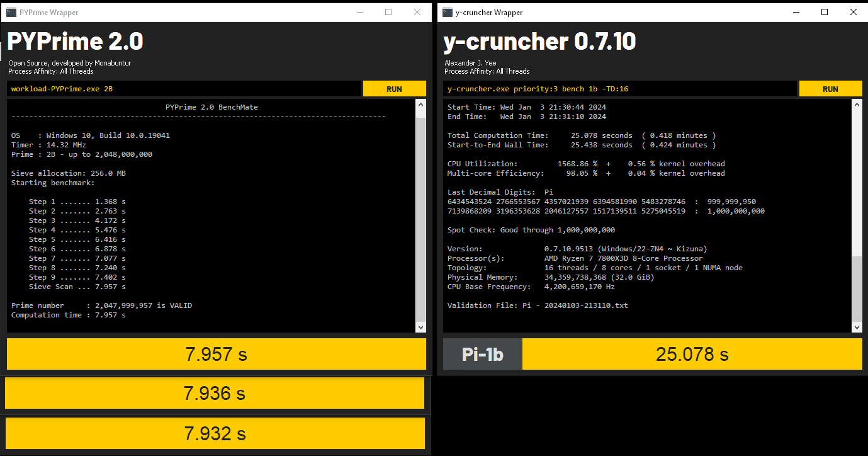The image size is (868, 456).
Task: Click the 'Start Time' line in y-cruncher
Action: click(x=527, y=107)
